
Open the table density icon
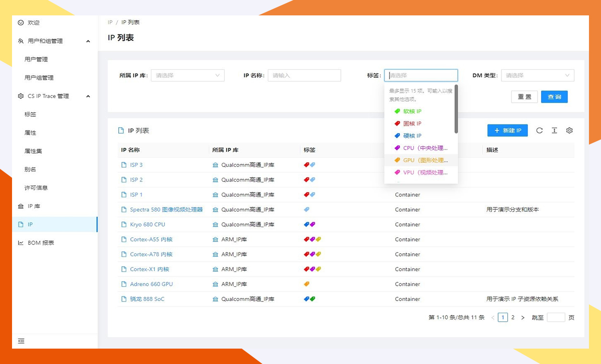554,131
